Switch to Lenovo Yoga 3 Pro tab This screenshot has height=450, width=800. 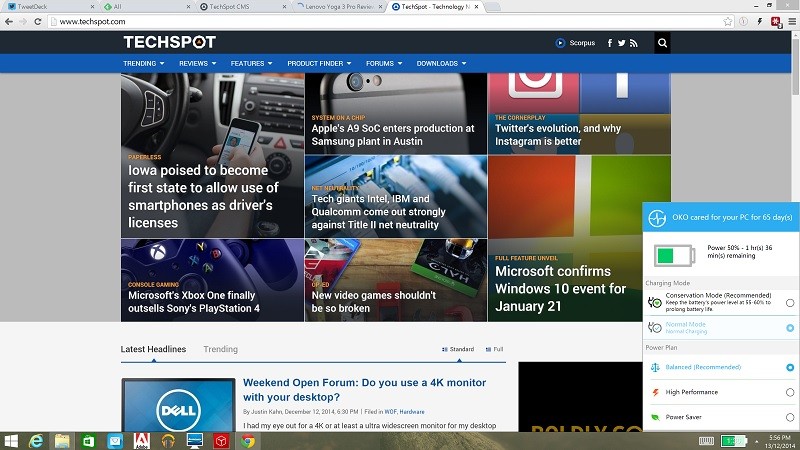coord(339,7)
